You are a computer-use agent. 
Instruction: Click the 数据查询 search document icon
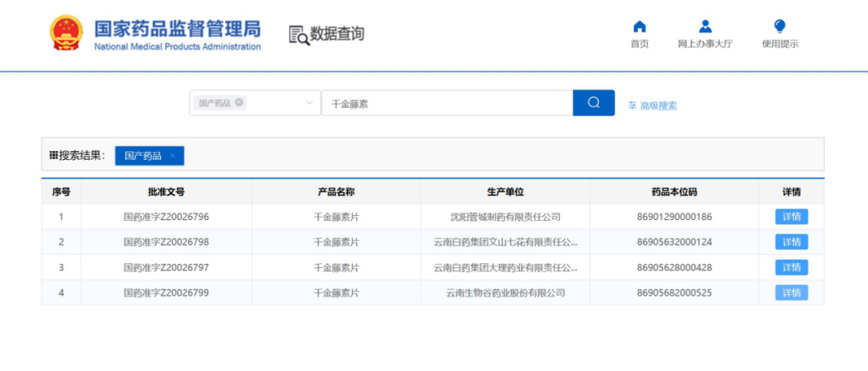[299, 35]
